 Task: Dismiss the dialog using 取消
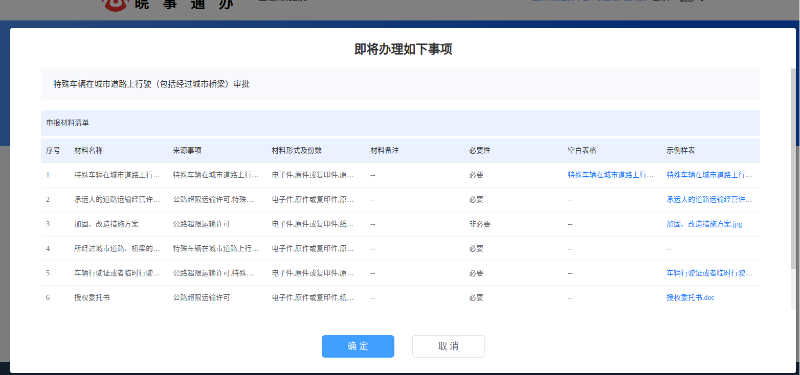(448, 346)
